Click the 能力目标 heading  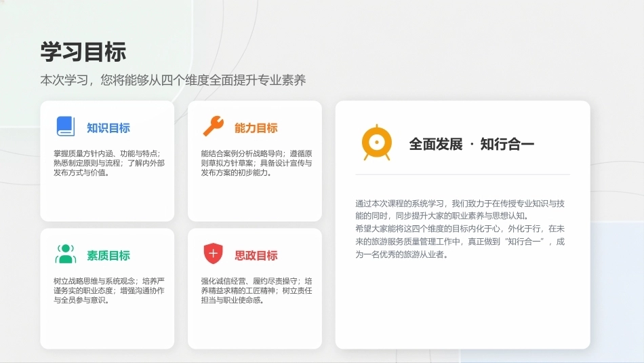[256, 128]
